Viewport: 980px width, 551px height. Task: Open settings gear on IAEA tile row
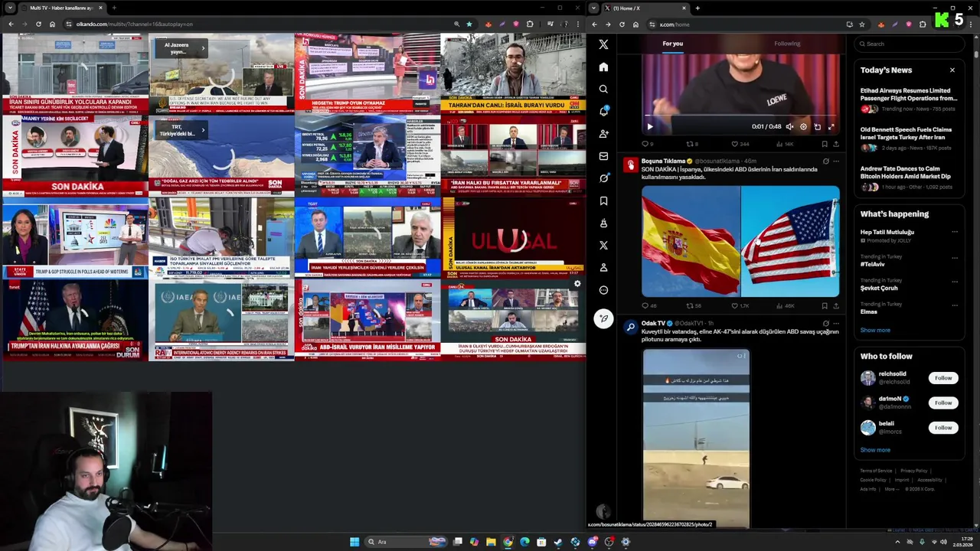[577, 284]
